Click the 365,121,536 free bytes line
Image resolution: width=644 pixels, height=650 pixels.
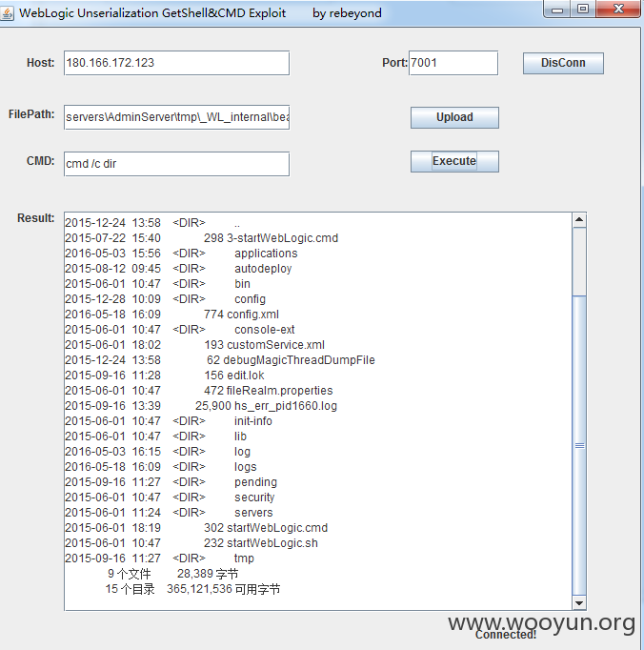192,589
